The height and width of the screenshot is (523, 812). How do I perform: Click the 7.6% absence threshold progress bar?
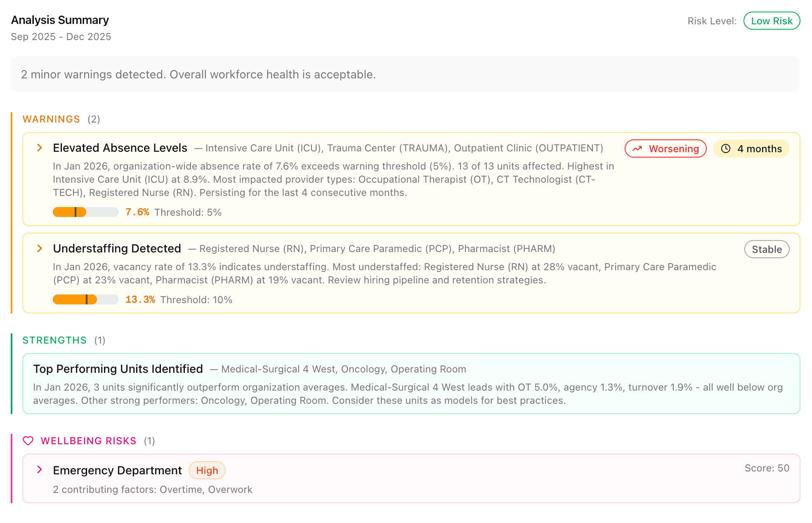(85, 212)
